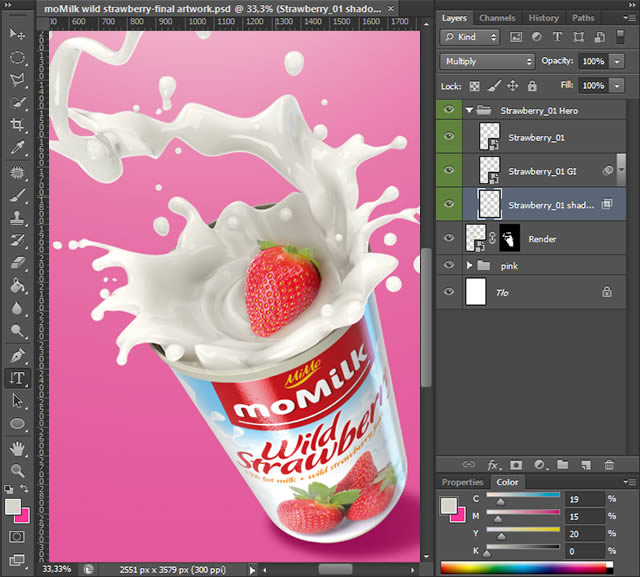Open the Opacity slider dropdown arrow
The height and width of the screenshot is (577, 640).
point(617,61)
